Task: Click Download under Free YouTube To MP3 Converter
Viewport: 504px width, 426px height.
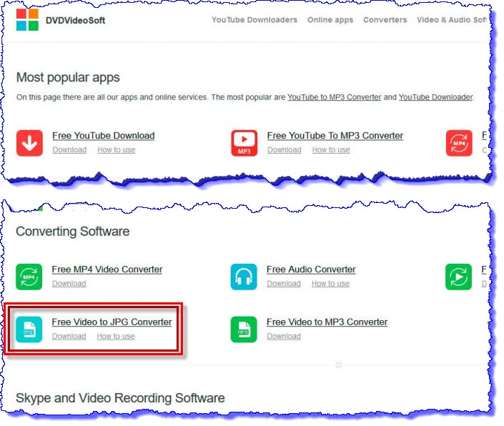Action: point(284,149)
